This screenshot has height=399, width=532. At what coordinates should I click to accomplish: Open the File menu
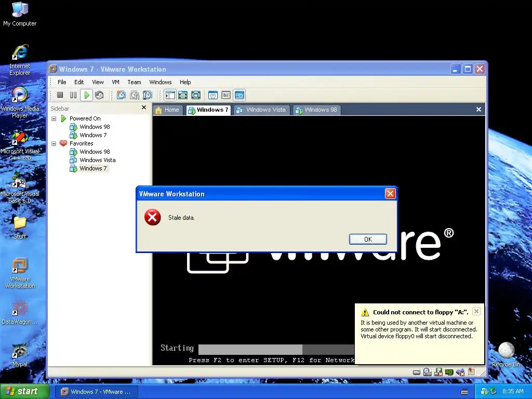(x=62, y=82)
